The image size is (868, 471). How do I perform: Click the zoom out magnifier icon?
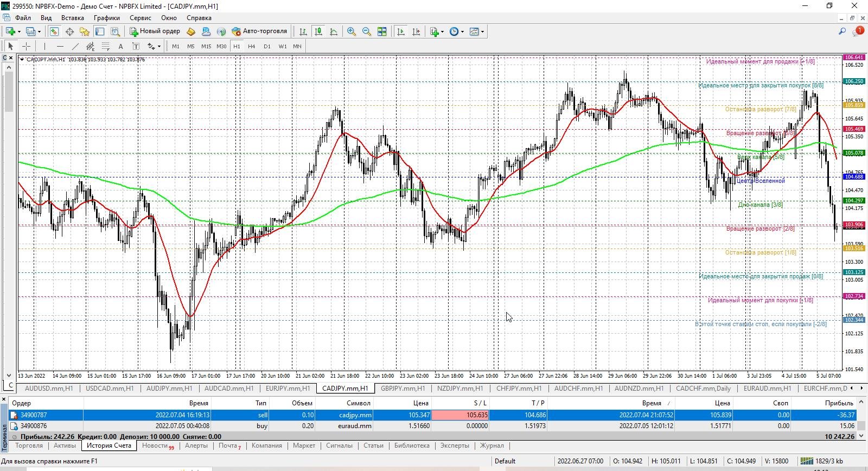click(x=367, y=31)
